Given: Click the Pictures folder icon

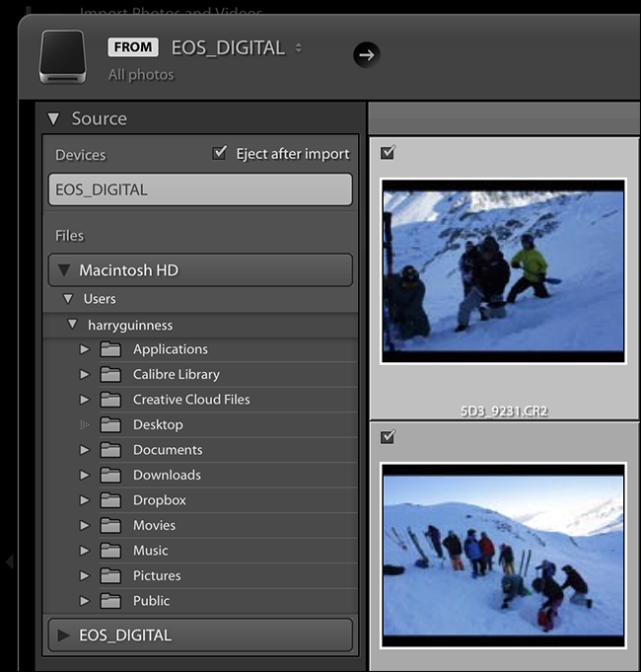Looking at the screenshot, I should click(x=110, y=575).
